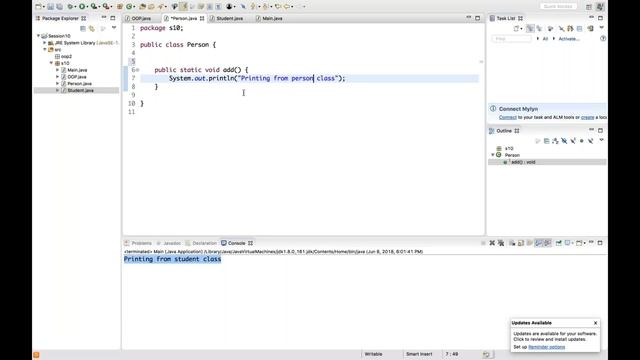Collapse the s10 package in Package Explorer
This screenshot has height=360, width=640.
51,63
